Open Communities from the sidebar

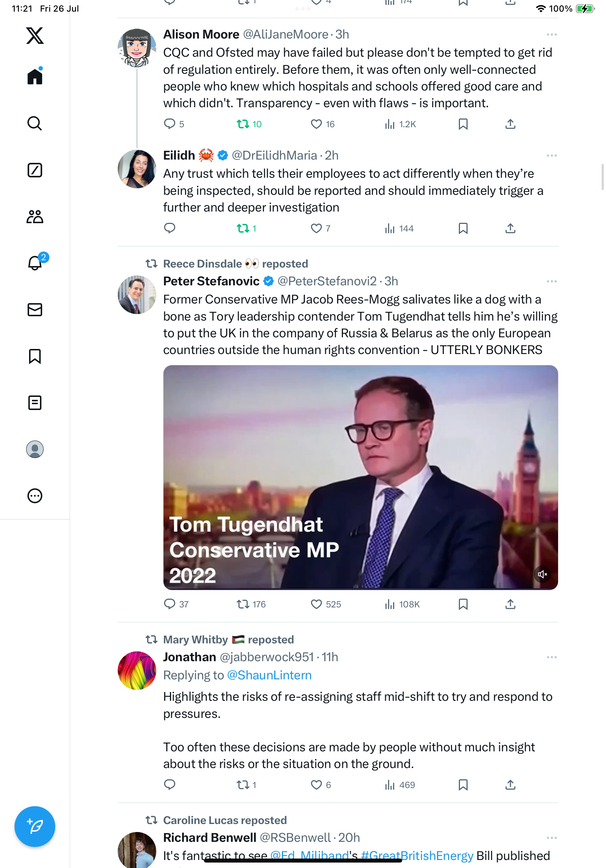coord(35,217)
